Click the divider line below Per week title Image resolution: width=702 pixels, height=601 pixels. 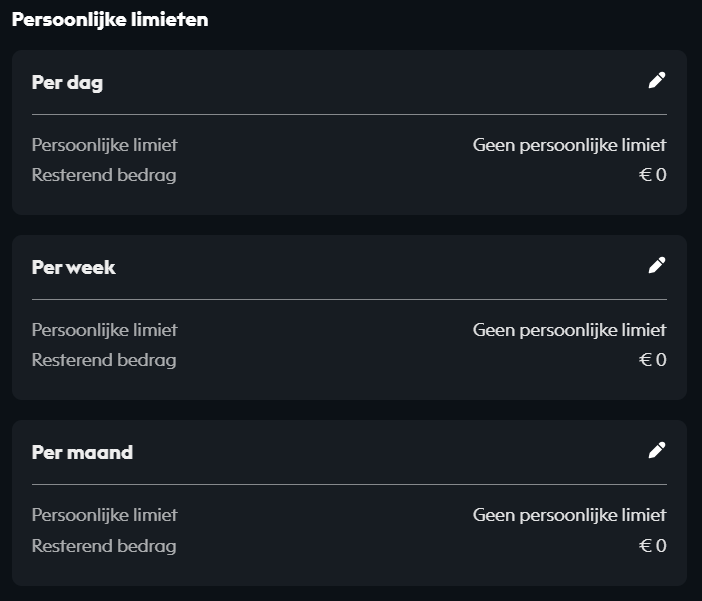coord(349,299)
